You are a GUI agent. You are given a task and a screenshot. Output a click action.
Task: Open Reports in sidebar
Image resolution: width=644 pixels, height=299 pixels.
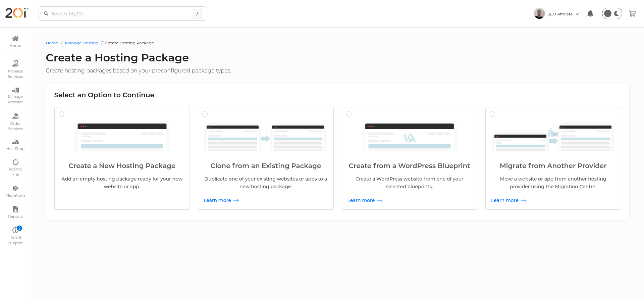pos(15,212)
